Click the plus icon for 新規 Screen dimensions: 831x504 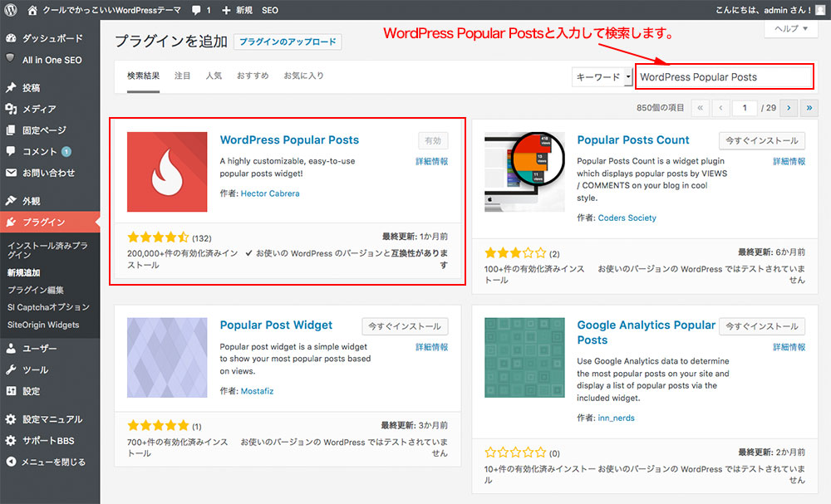click(x=226, y=10)
